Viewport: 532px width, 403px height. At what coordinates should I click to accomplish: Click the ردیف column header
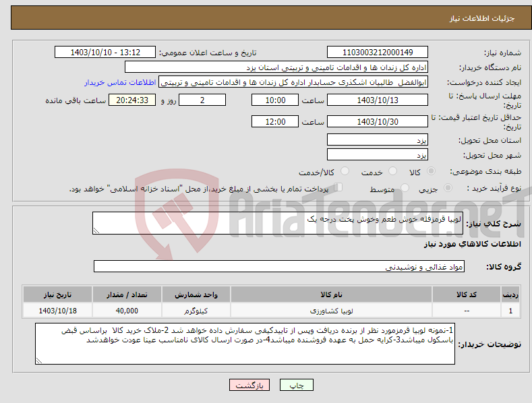510,294
